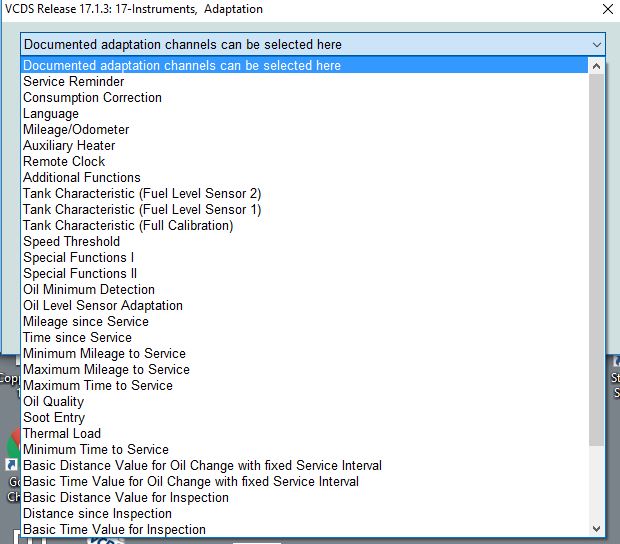Select Special Functions II entry
The image size is (620, 544).
point(80,274)
